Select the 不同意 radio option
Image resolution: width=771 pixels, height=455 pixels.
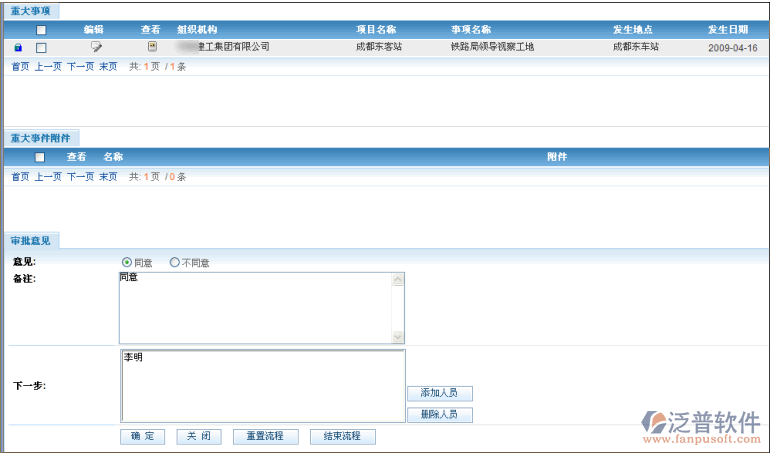pyautogui.click(x=174, y=262)
